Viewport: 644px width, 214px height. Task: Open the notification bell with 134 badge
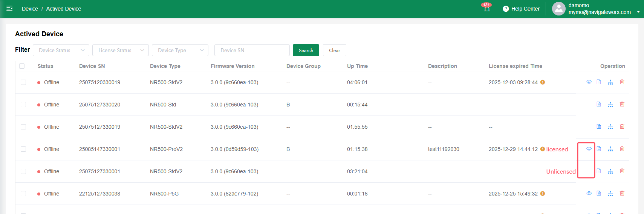(x=487, y=9)
